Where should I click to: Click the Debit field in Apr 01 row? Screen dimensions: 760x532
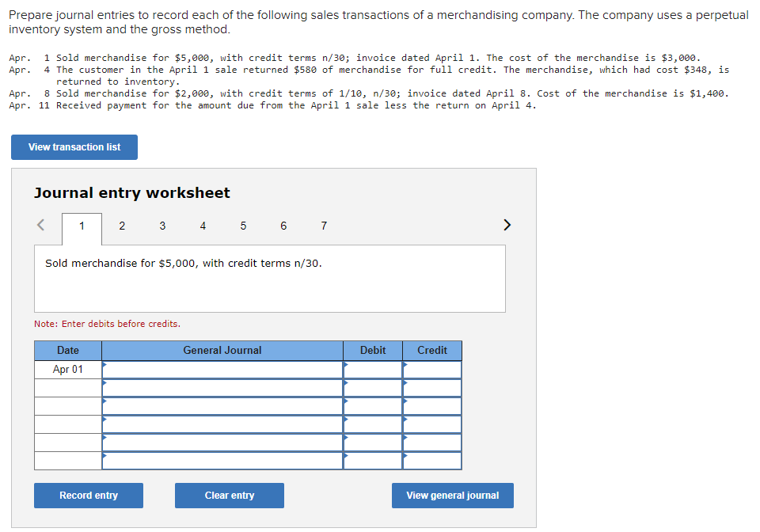tap(373, 370)
